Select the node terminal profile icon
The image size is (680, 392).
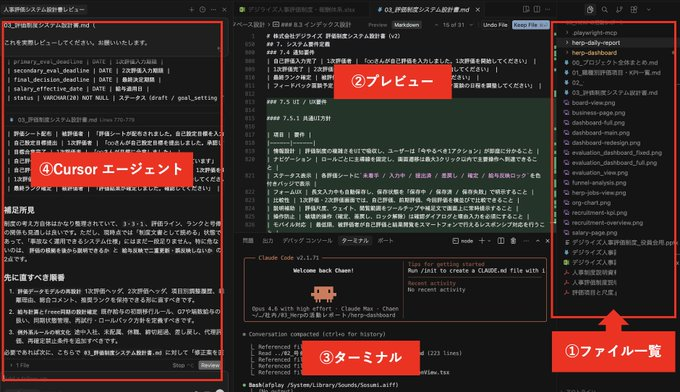[462, 241]
